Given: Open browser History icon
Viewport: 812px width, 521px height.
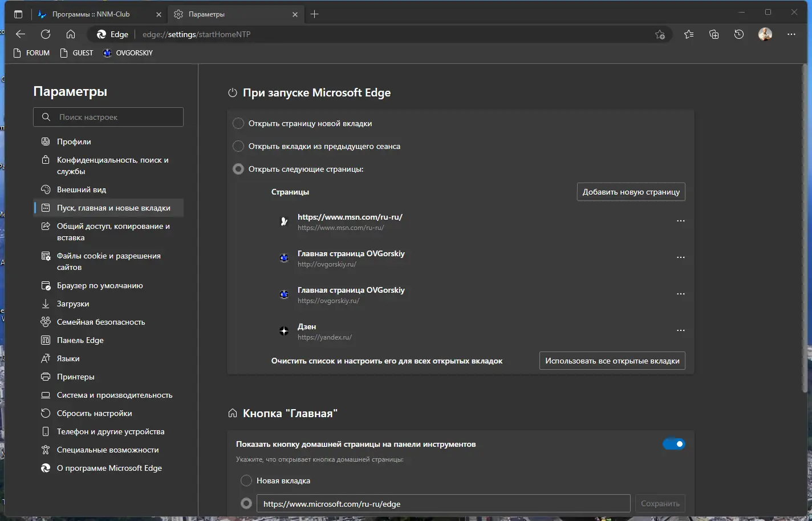Looking at the screenshot, I should coord(739,34).
